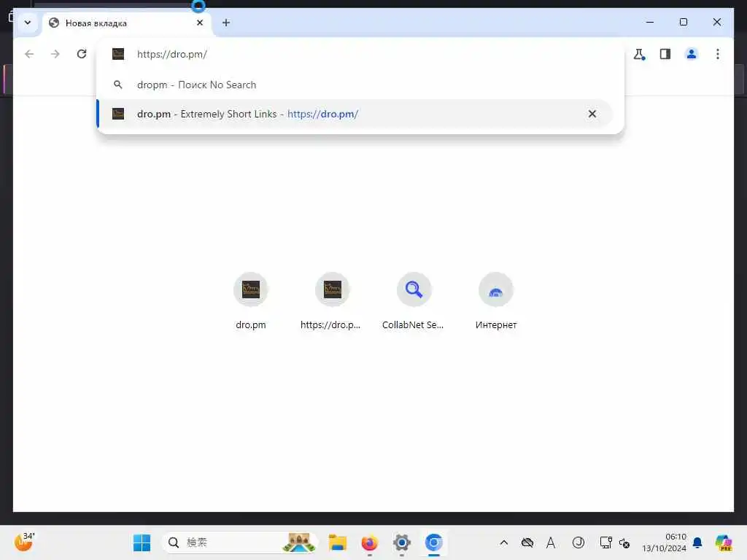Image resolution: width=747 pixels, height=560 pixels.
Task: Open the three-dot browser menu
Action: tap(718, 54)
